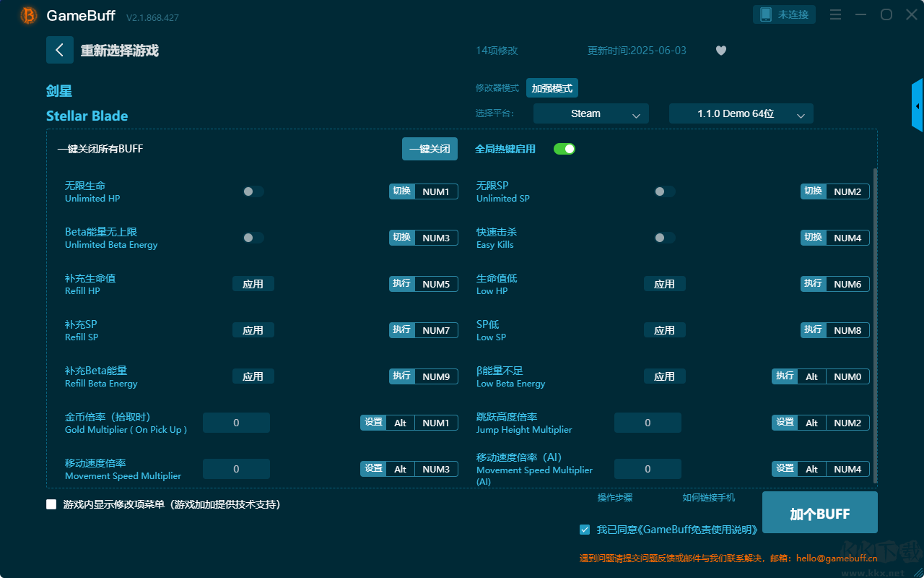Disable the global hotkey toggle
This screenshot has height=578, width=924.
pos(564,149)
